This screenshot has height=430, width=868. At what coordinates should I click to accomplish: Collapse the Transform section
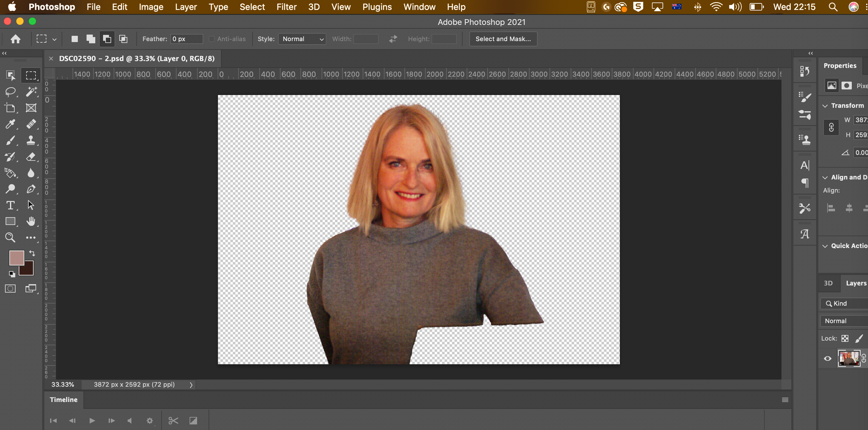[825, 106]
